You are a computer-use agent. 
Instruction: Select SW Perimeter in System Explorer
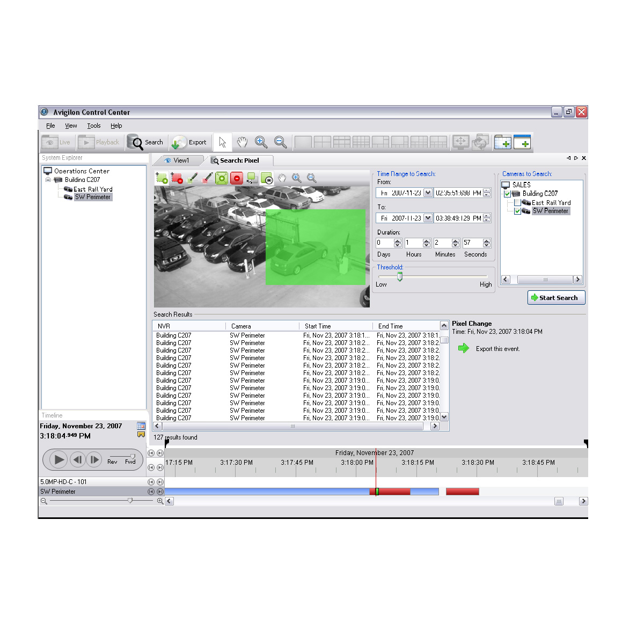93,197
